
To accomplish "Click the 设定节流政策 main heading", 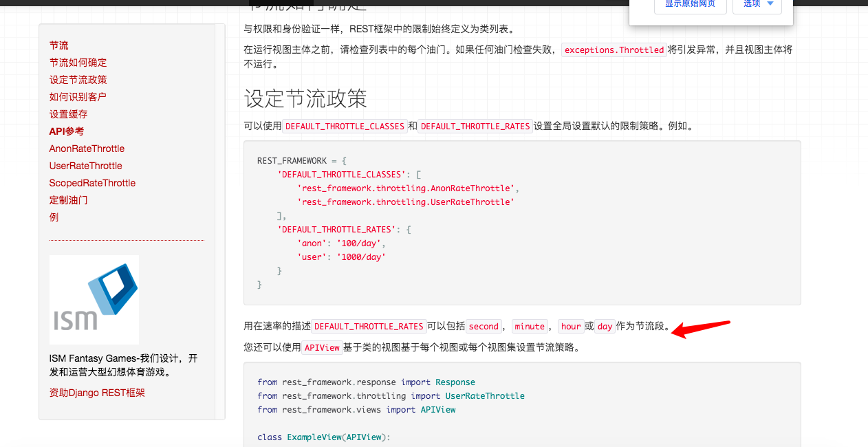I will pos(306,98).
